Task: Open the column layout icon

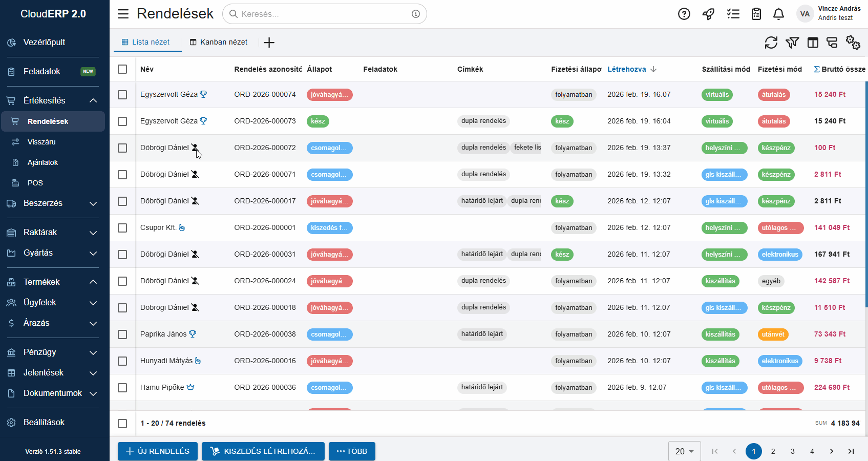Action: click(813, 43)
